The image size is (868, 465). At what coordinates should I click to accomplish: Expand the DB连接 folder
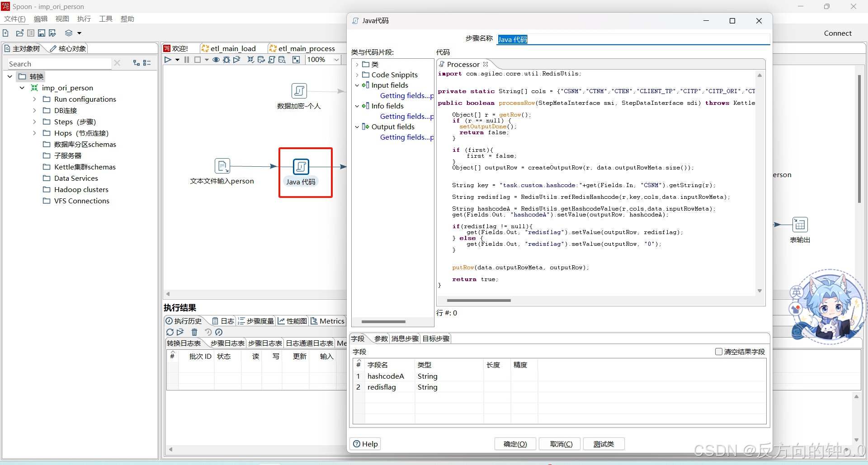[34, 110]
